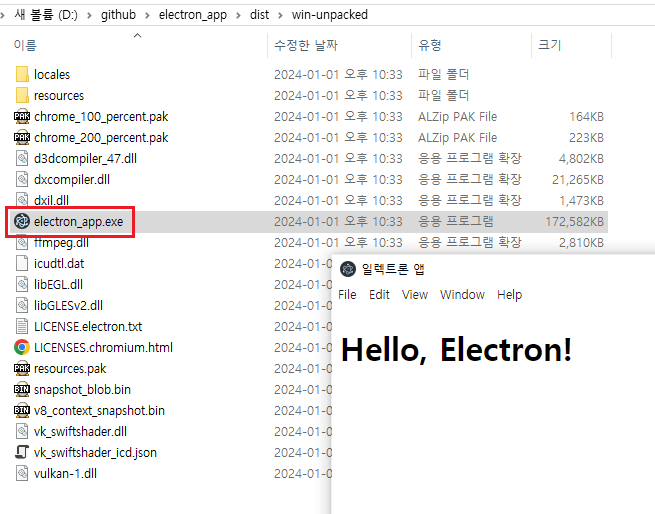Expand the chevron after 새 볼륨 (D:)

click(89, 15)
